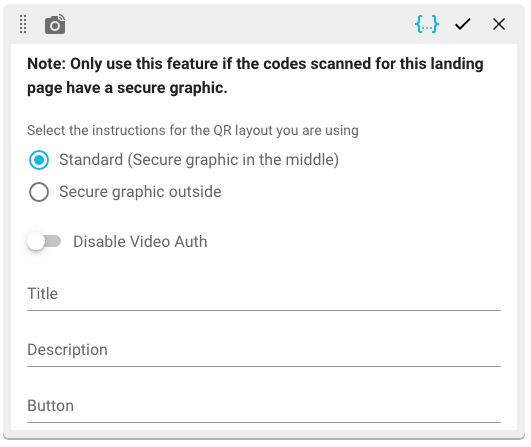Close the panel with the X icon
Screen dimensions: 531x447
click(499, 24)
